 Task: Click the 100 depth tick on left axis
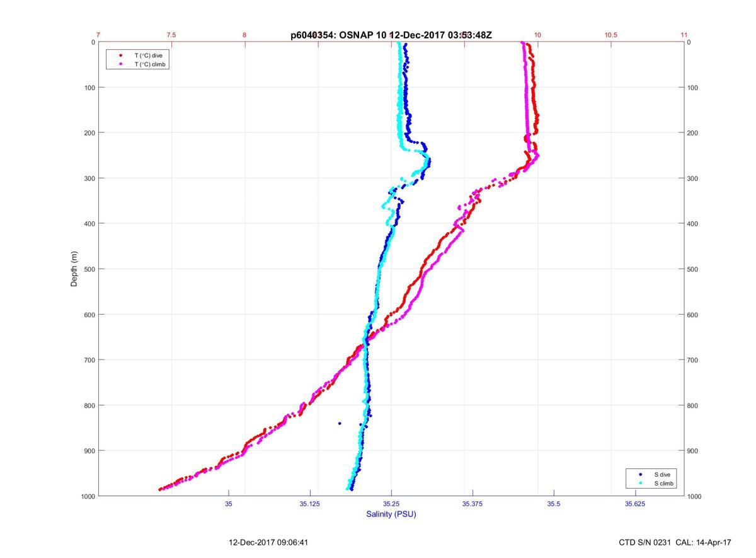88,88
